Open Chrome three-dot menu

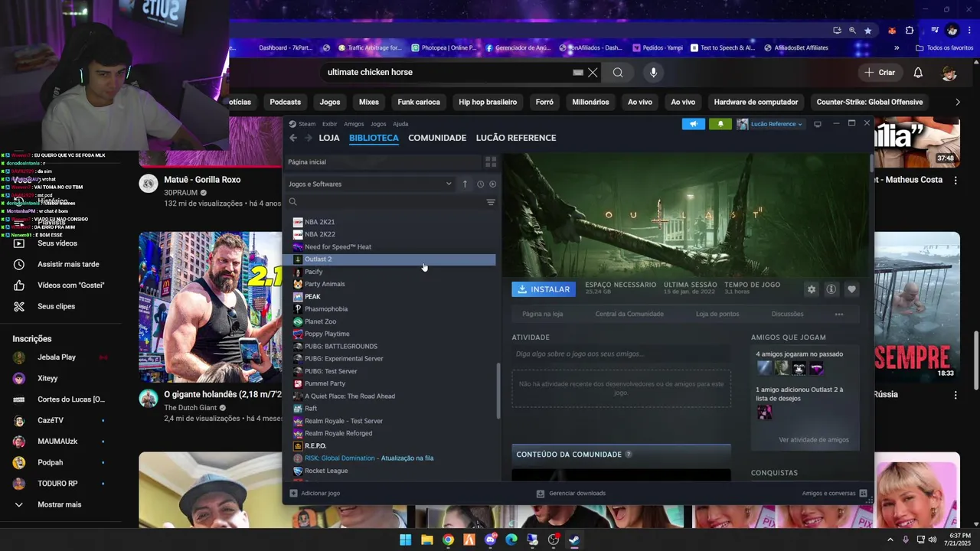(x=969, y=31)
